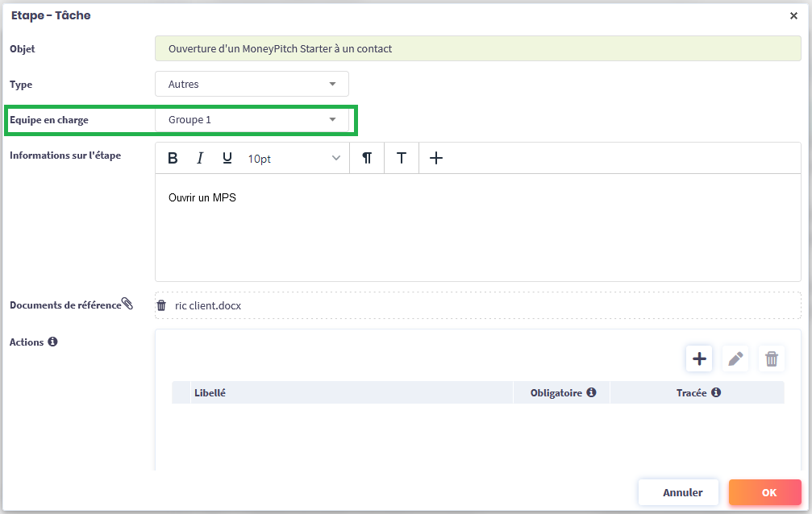Toggle underline formatting in the editor

[227, 159]
